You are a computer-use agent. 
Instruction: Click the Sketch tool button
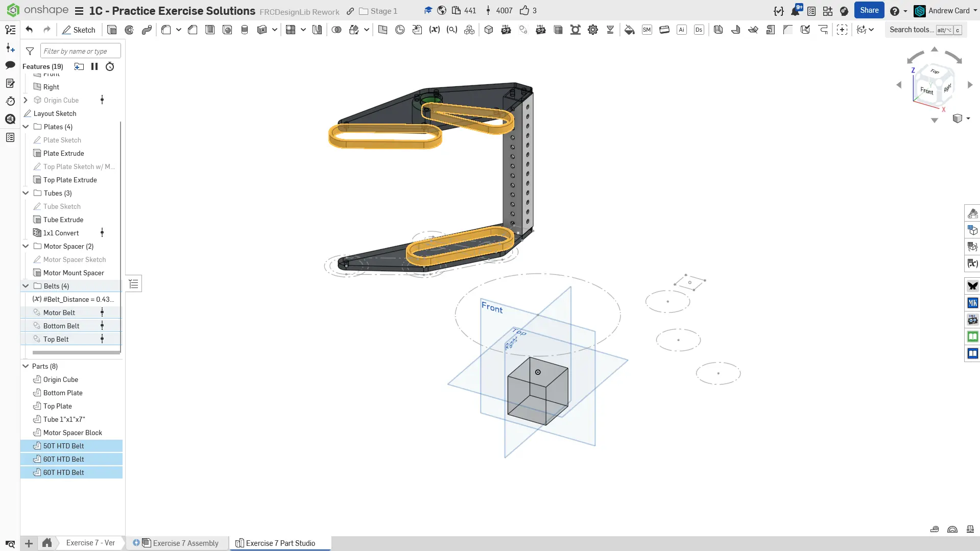pyautogui.click(x=79, y=30)
